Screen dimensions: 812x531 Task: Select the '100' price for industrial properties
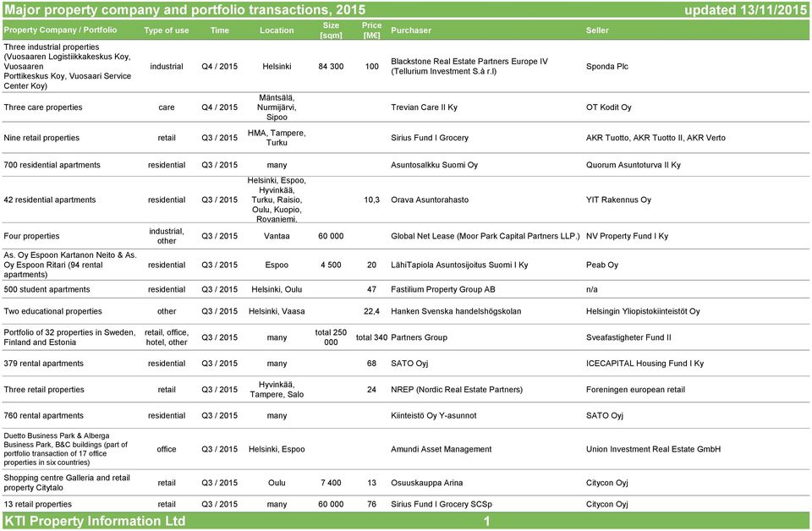pyautogui.click(x=372, y=66)
